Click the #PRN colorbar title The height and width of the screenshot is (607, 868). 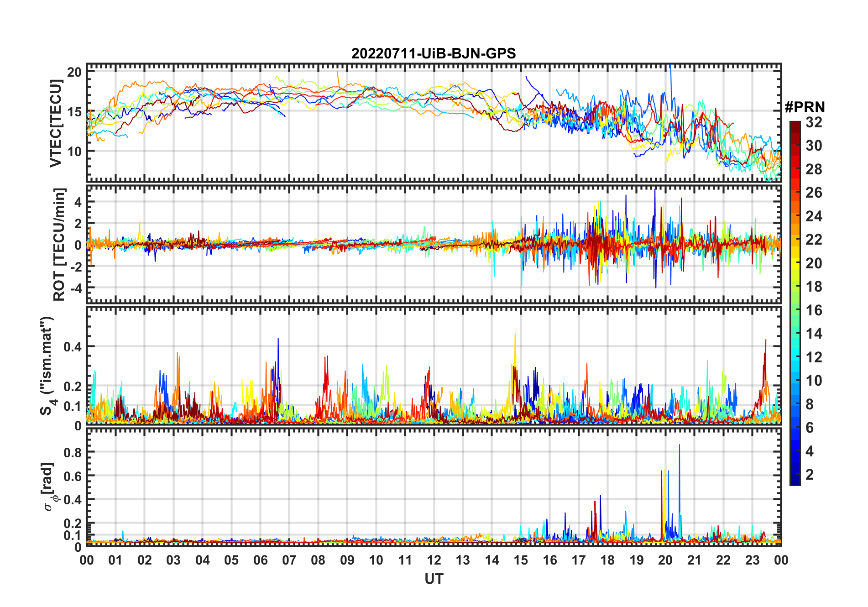pyautogui.click(x=805, y=107)
